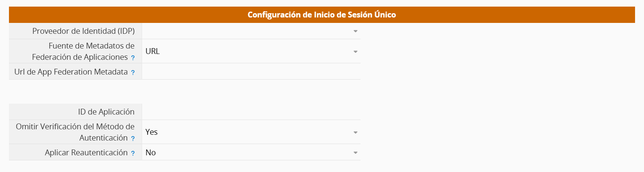This screenshot has height=172, width=644.
Task: Expand the arrow beside the No value
Action: pos(355,153)
